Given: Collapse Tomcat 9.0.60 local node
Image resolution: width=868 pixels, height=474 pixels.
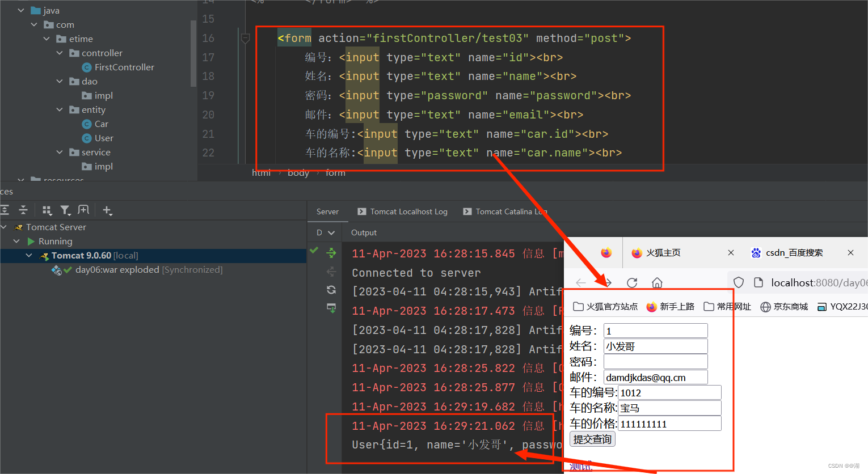Looking at the screenshot, I should [x=29, y=256].
